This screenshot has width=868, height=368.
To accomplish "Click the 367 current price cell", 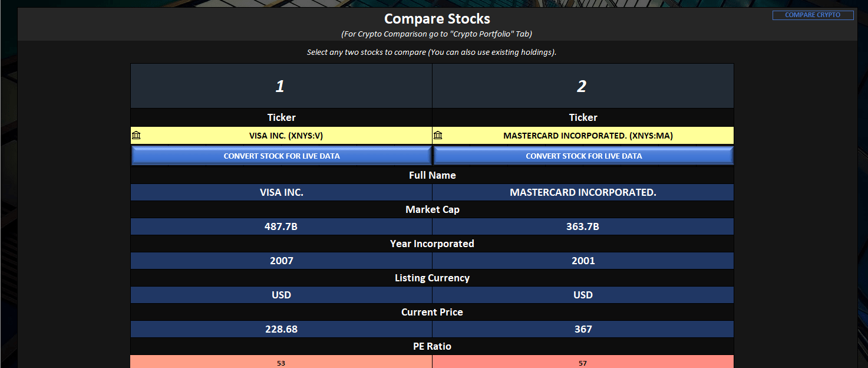I will 583,329.
